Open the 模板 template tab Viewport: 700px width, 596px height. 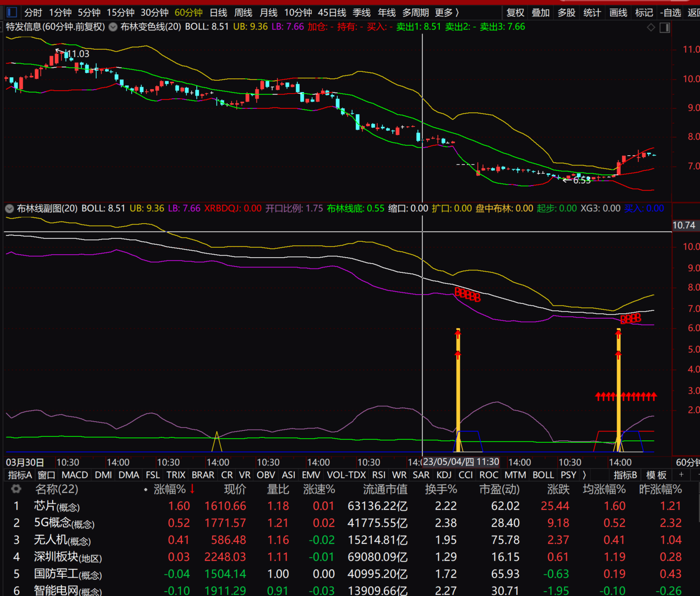pyautogui.click(x=656, y=475)
